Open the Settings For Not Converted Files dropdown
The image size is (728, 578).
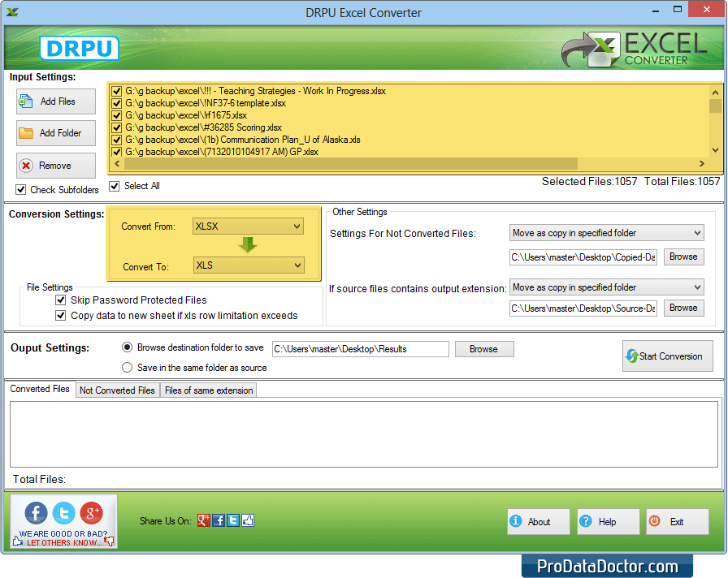[x=697, y=232]
